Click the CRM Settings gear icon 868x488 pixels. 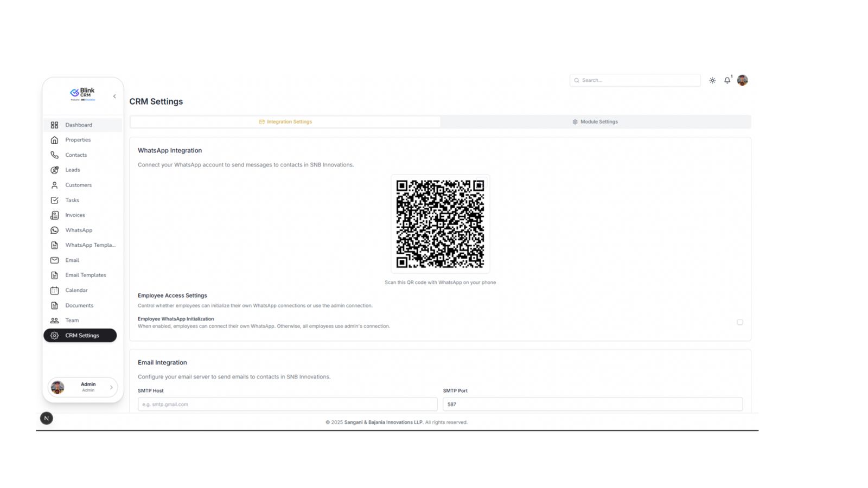pos(54,336)
